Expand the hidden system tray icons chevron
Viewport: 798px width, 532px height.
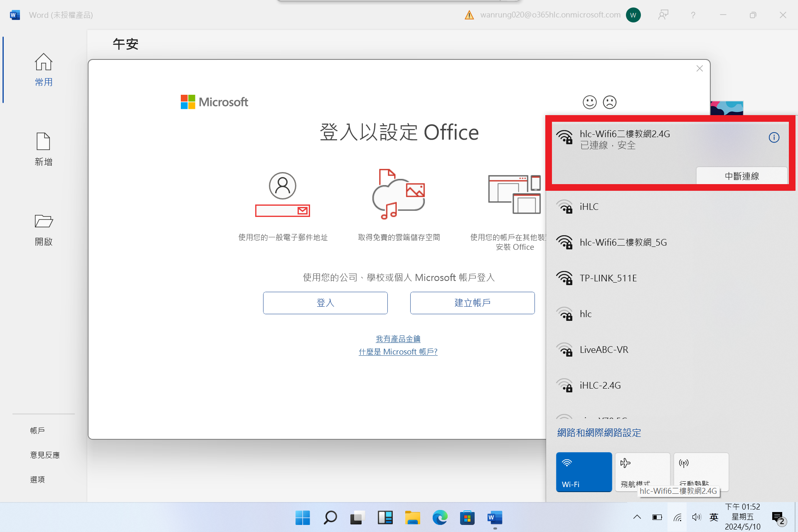(x=637, y=517)
